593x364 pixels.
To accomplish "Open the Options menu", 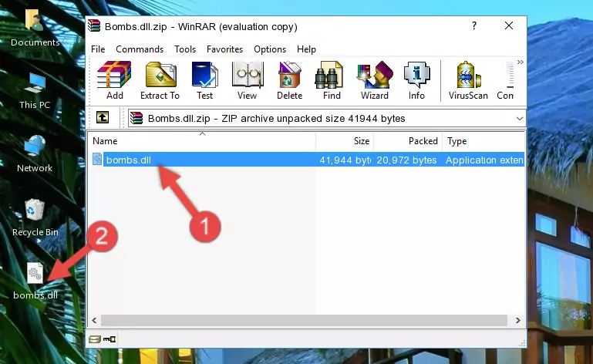I will (270, 49).
